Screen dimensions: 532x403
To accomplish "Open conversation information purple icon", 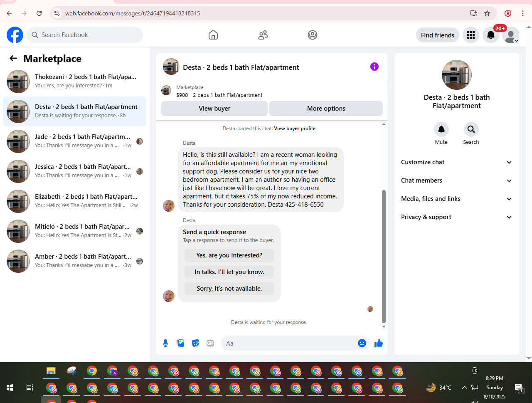I will [x=374, y=67].
